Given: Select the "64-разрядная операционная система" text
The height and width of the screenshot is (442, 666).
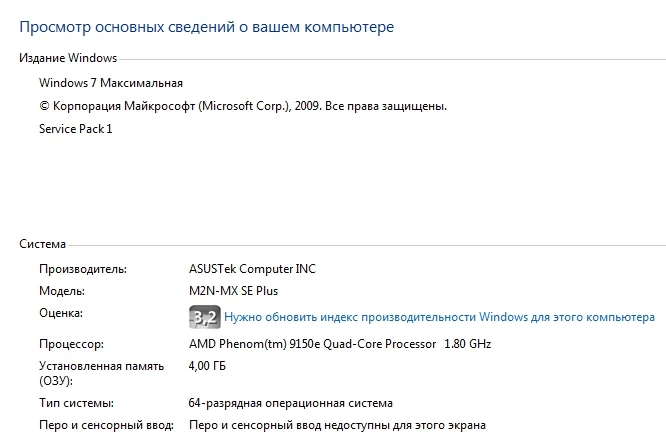Looking at the screenshot, I should click(291, 403).
